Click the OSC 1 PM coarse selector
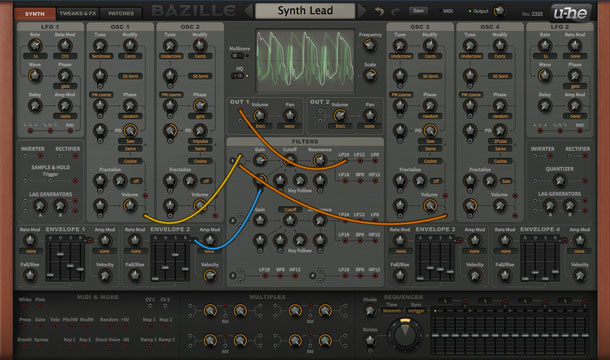 coord(101,95)
